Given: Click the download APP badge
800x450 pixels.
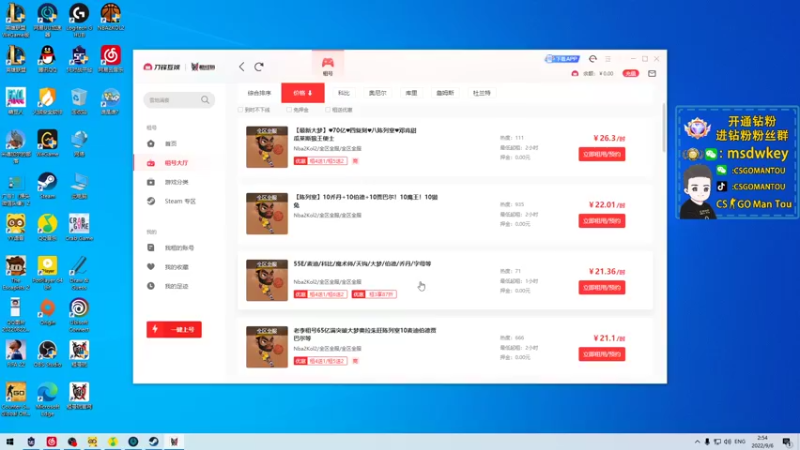Looking at the screenshot, I should click(562, 59).
